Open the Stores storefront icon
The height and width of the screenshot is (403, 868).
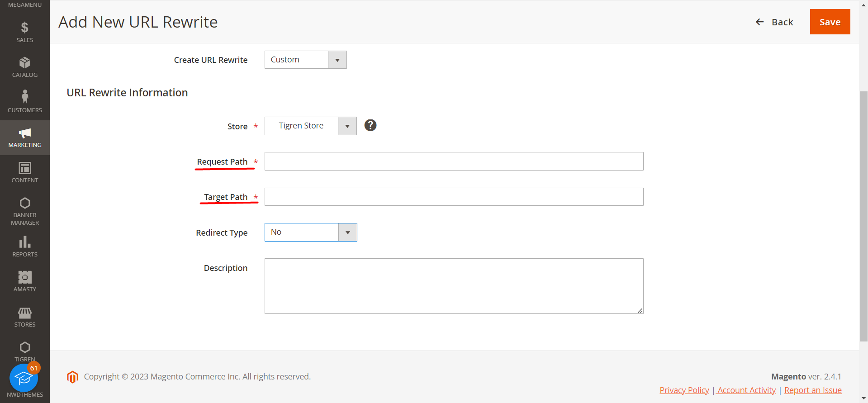[x=25, y=313]
